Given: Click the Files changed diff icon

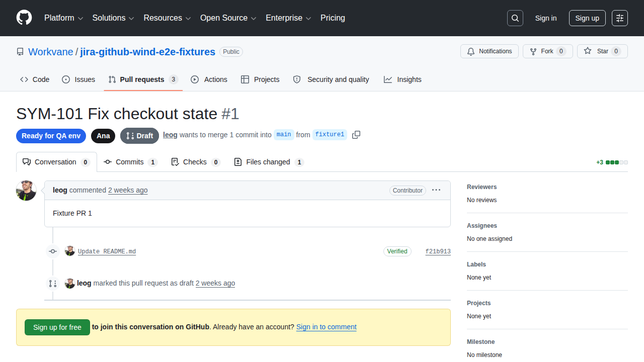Looking at the screenshot, I should pyautogui.click(x=238, y=162).
